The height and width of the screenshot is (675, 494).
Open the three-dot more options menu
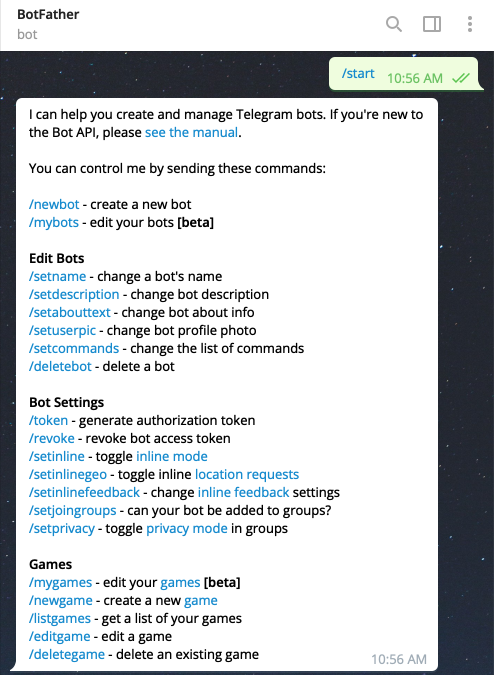[x=470, y=24]
